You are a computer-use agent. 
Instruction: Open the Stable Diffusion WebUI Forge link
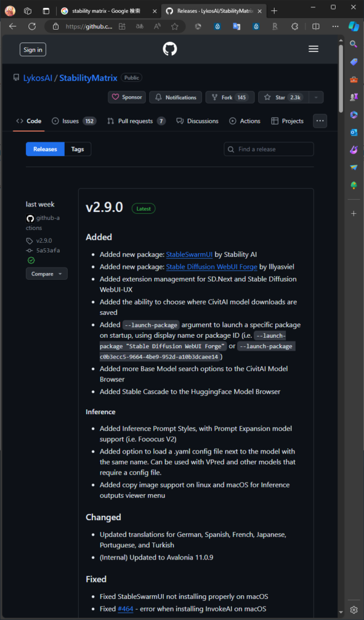point(212,267)
